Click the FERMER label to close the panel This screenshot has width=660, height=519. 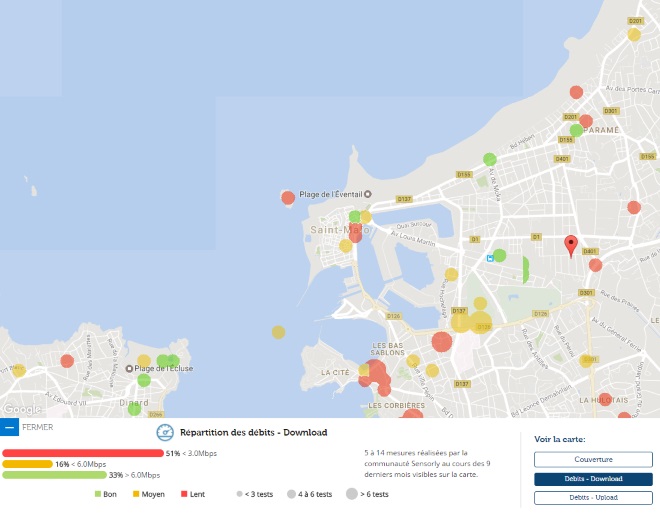(38, 427)
